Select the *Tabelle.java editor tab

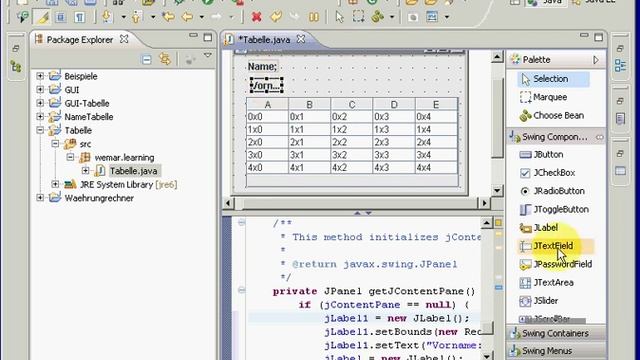point(264,40)
